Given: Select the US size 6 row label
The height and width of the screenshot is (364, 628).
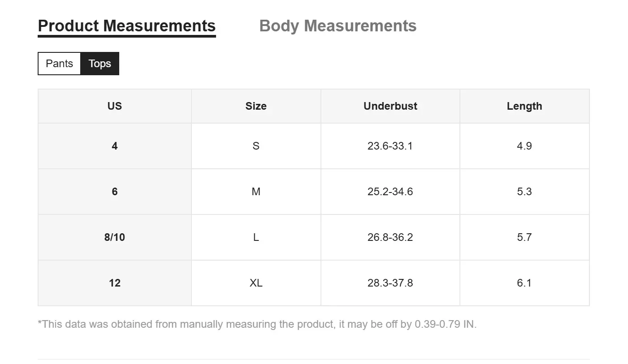Looking at the screenshot, I should pyautogui.click(x=115, y=192).
